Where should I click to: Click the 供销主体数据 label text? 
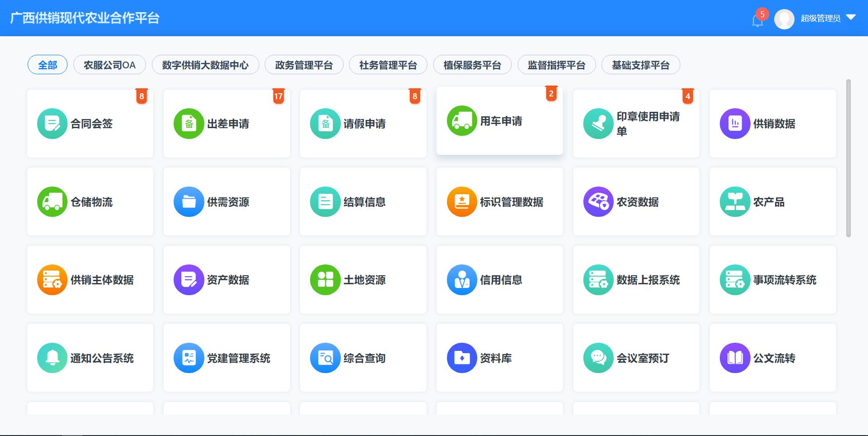click(x=102, y=280)
